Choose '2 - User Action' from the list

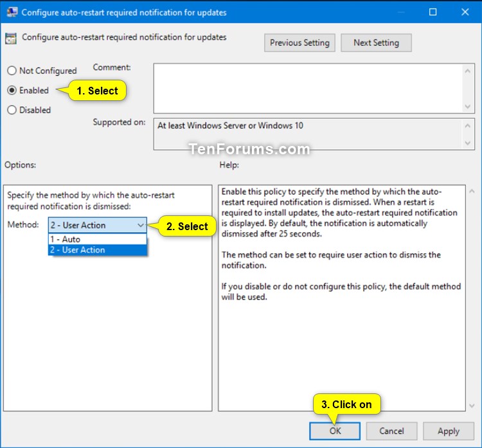(98, 249)
